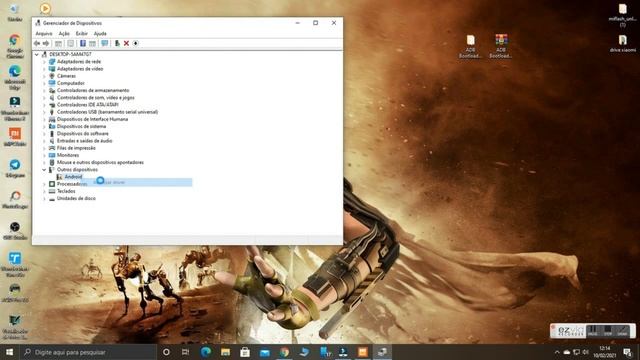Open the OBS Studio desktop shortcut

pos(15,231)
